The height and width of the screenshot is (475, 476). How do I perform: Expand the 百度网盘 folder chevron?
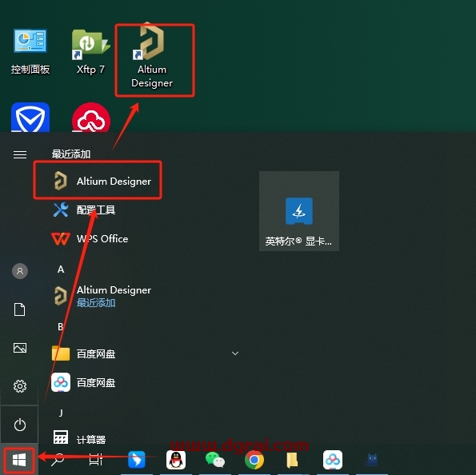235,353
